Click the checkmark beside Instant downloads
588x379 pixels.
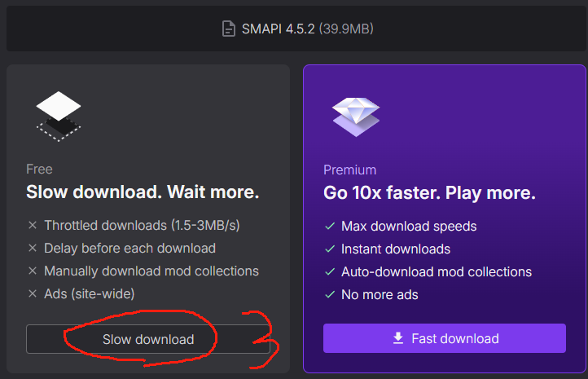(330, 249)
